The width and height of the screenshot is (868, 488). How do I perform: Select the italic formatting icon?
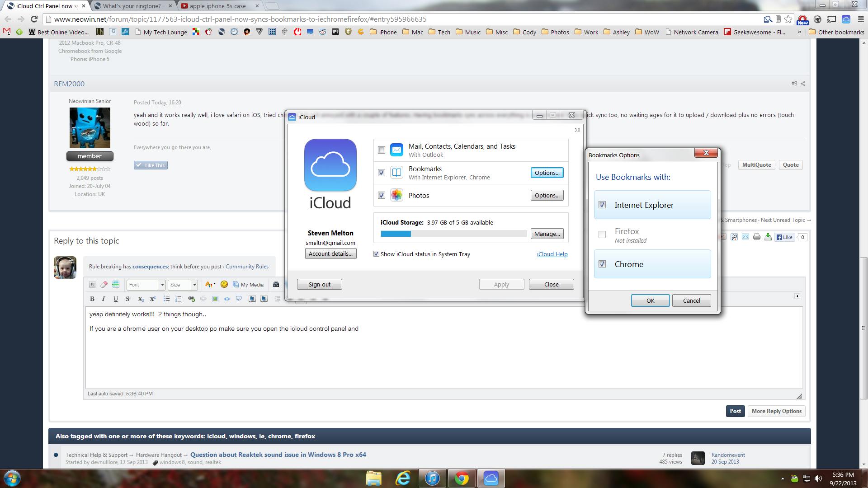[x=104, y=299]
